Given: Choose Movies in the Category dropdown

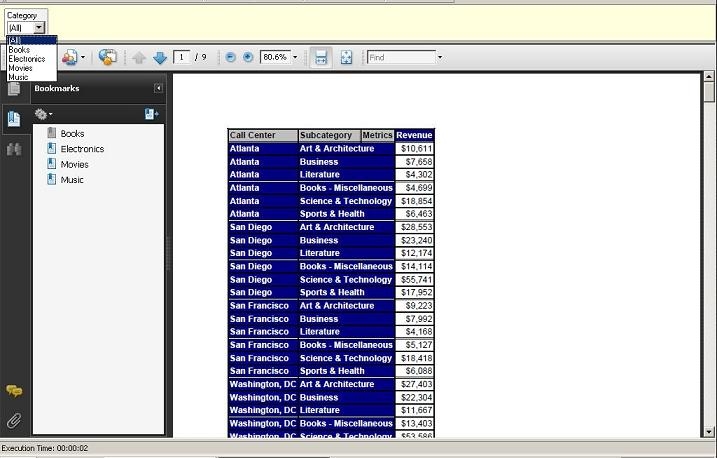Looking at the screenshot, I should click(20, 68).
